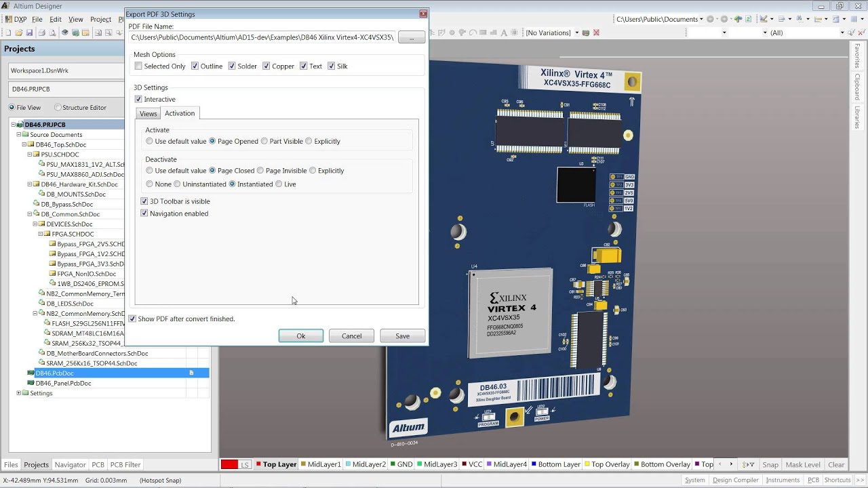The width and height of the screenshot is (868, 488).
Task: Click the place String 'A' icon
Action: (504, 33)
